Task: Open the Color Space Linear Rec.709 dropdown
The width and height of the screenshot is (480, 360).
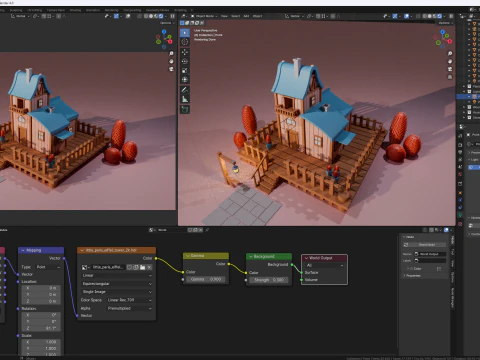Action: (130, 300)
